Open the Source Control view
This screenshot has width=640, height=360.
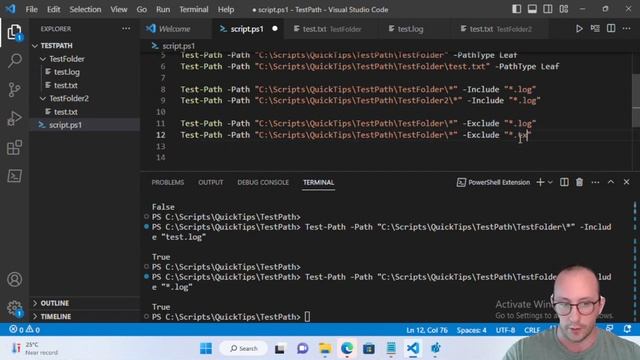(14, 89)
